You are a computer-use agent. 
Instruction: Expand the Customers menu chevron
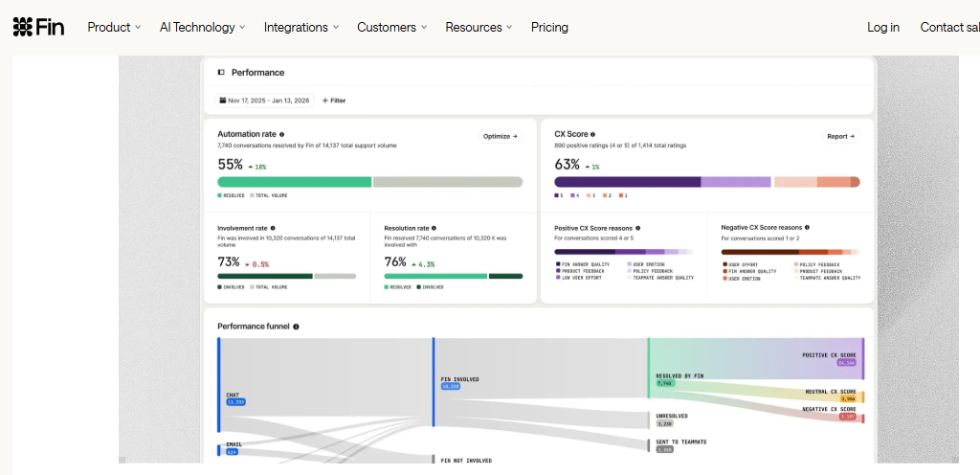coord(424,28)
